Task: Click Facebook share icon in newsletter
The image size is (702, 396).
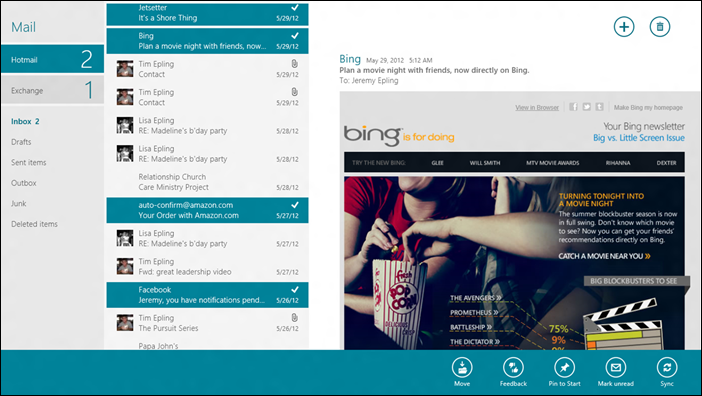Action: click(574, 107)
